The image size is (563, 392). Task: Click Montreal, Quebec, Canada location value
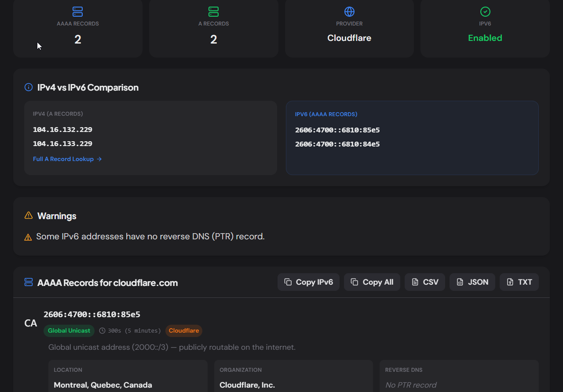[103, 385]
